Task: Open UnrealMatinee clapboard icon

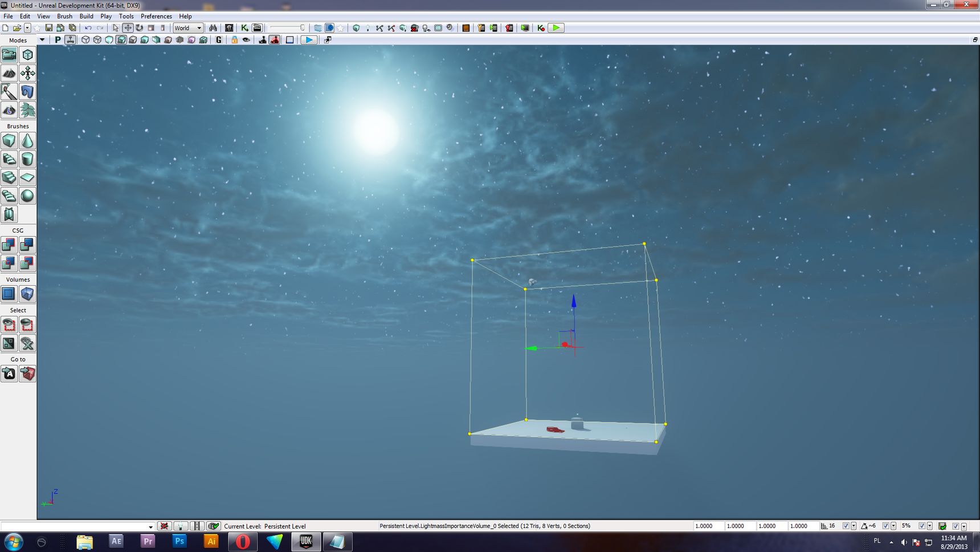Action: [257, 28]
